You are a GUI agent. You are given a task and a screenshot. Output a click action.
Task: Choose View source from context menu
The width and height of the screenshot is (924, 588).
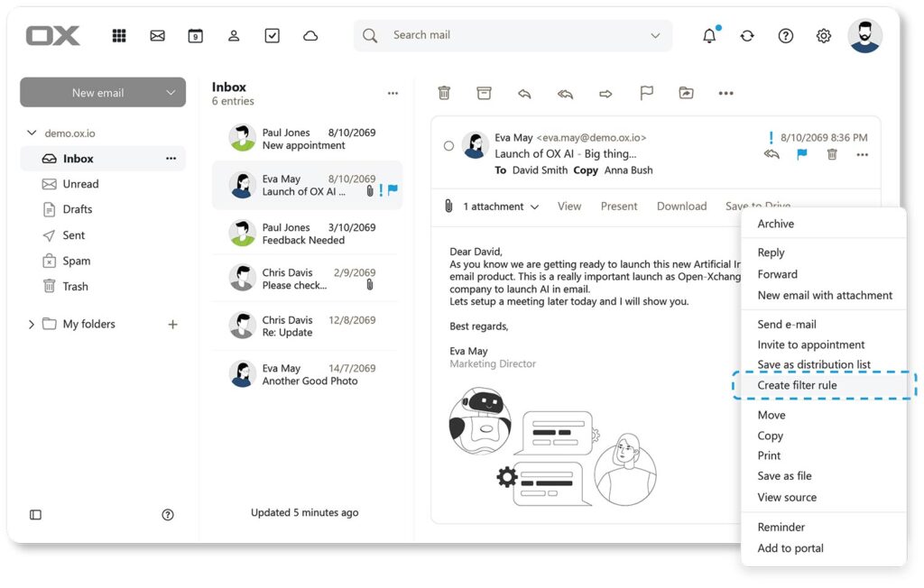787,497
